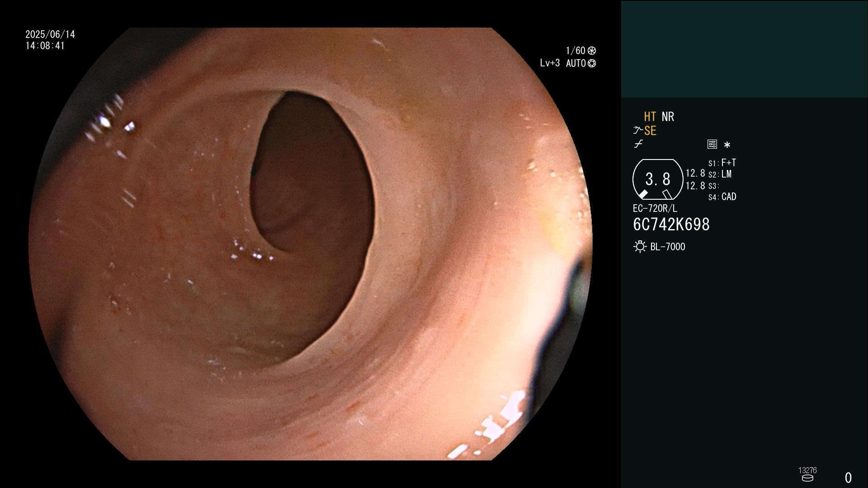The image size is (868, 488).
Task: Click the AUTO exposure mode label
Action: (x=576, y=63)
